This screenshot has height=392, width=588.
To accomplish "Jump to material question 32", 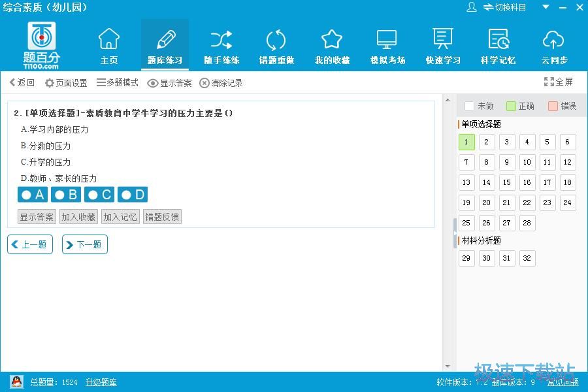I will (x=527, y=258).
